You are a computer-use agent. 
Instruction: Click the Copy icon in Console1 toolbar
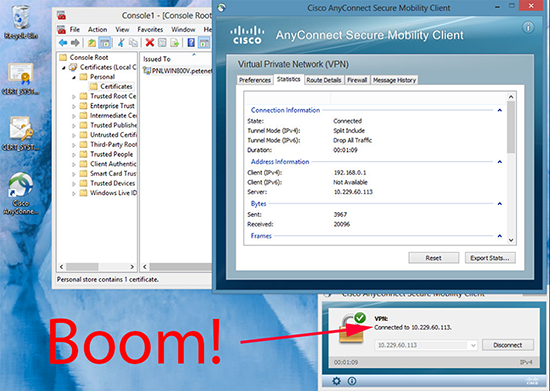coord(133,43)
